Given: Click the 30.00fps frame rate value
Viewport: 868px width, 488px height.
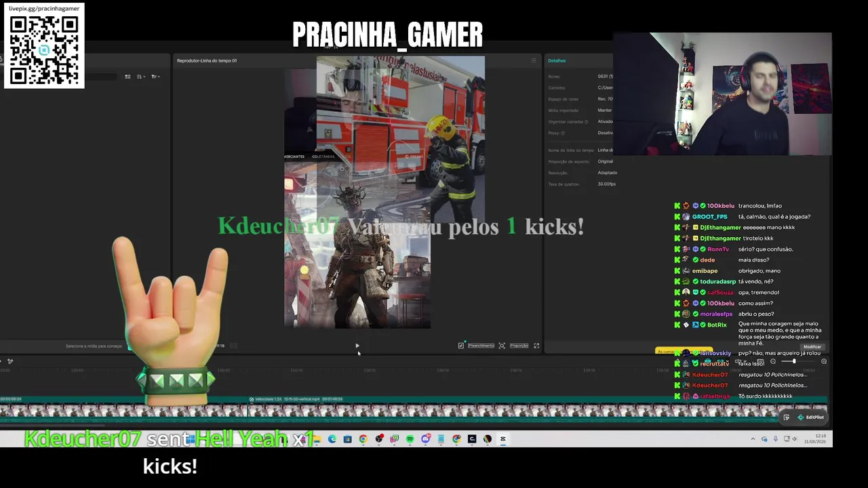Looking at the screenshot, I should [607, 184].
